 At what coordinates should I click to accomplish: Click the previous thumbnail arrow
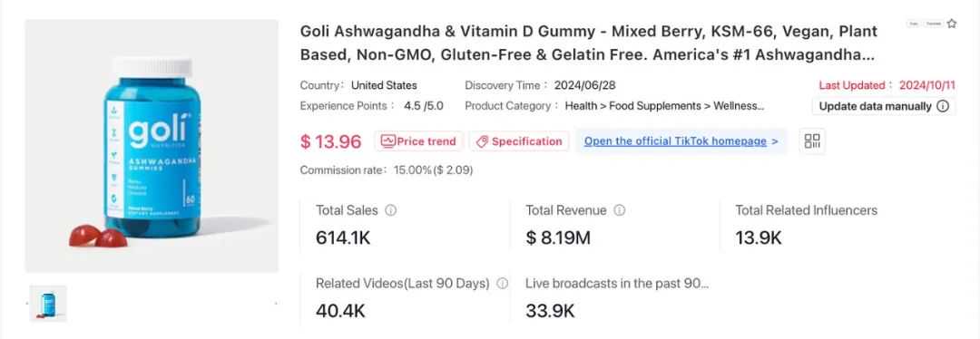click(26, 304)
